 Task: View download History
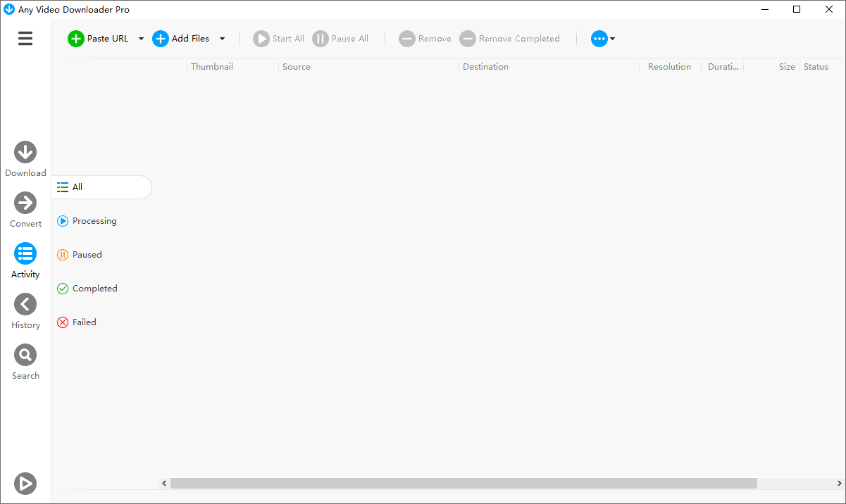click(x=25, y=310)
